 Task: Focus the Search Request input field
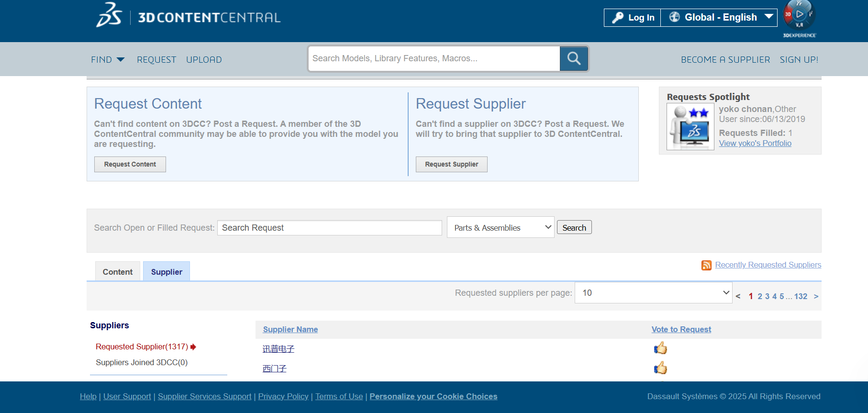pyautogui.click(x=330, y=228)
